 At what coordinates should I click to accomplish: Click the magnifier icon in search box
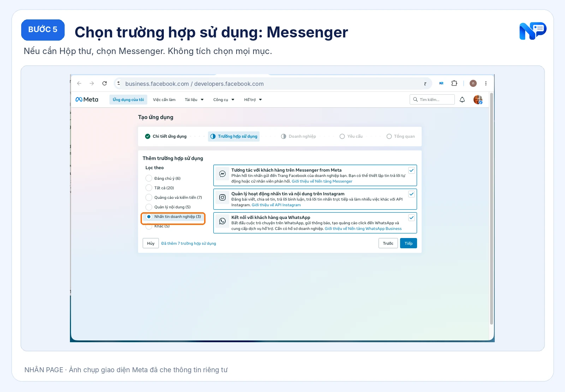pos(415,100)
